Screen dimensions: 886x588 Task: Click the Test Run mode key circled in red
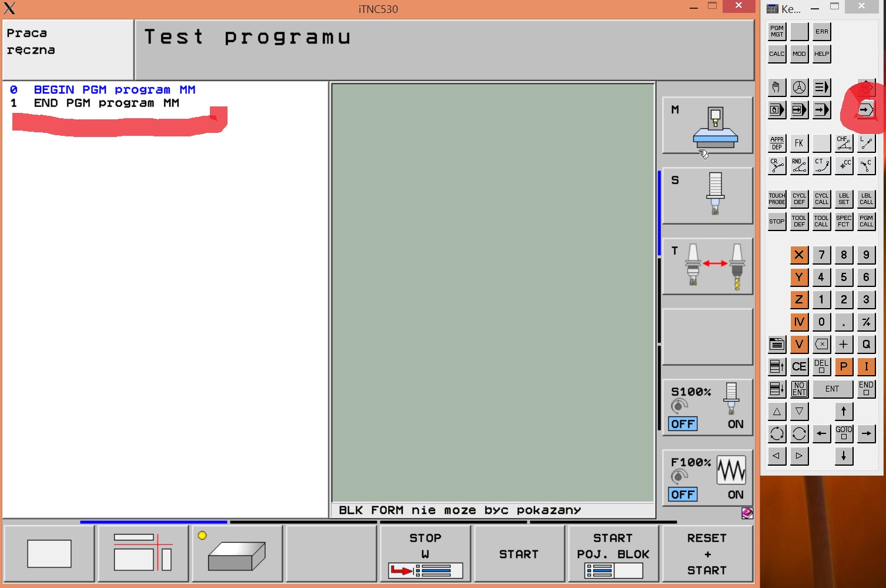click(866, 109)
